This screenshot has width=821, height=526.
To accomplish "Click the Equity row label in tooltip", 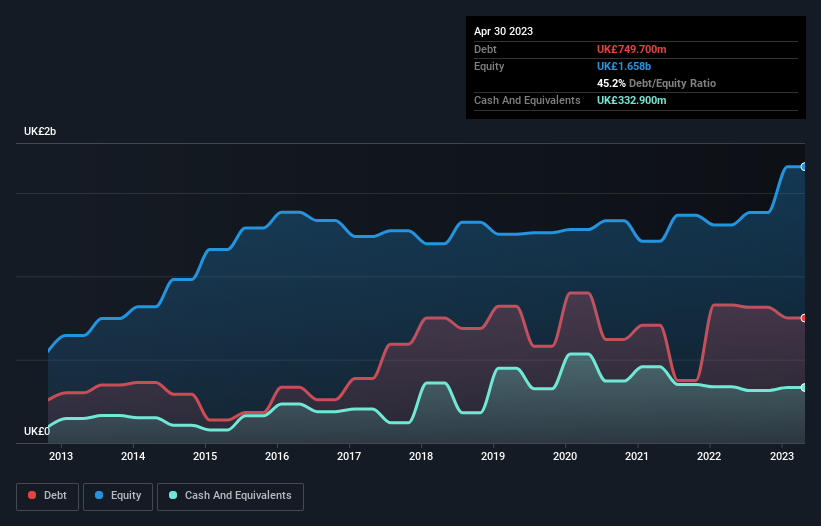I will pos(489,66).
